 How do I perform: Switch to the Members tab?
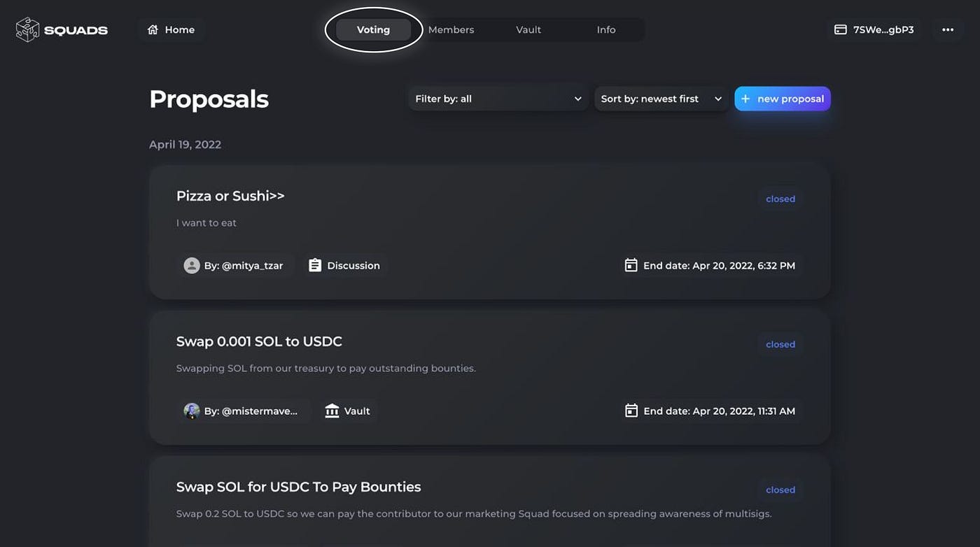coord(451,29)
